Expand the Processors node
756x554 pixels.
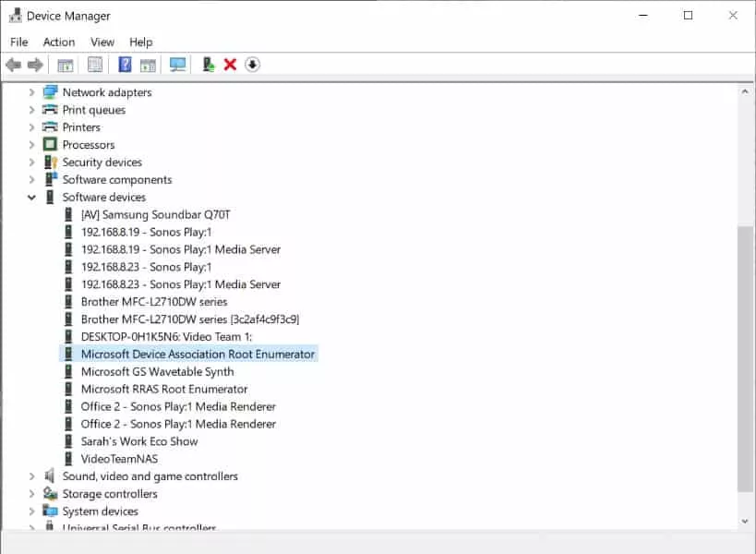(31, 145)
